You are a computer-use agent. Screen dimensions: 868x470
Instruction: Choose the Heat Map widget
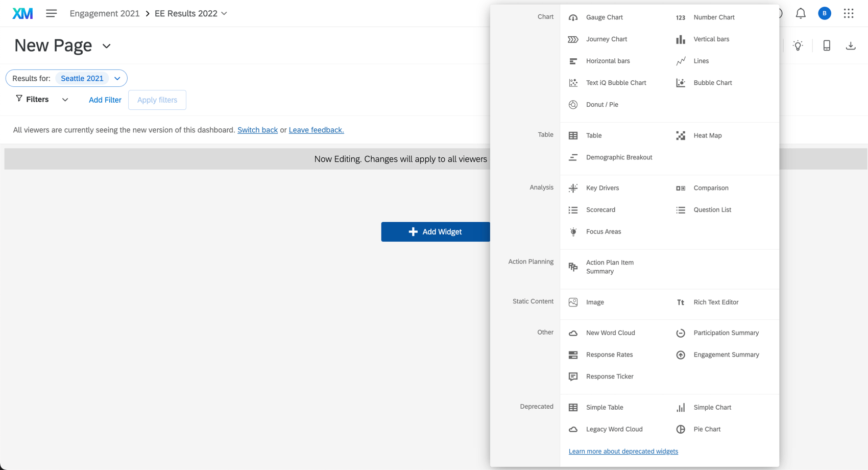(x=707, y=135)
